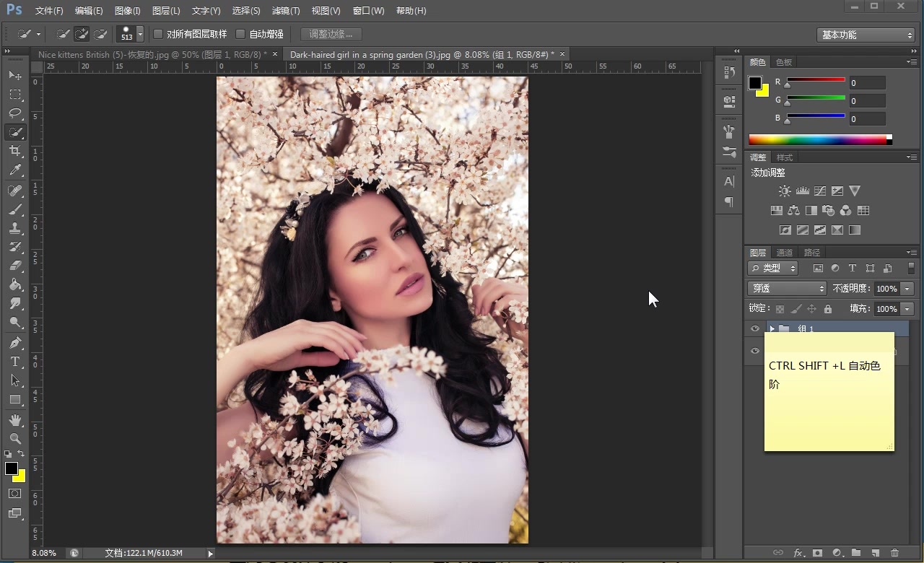Click the 调整边缘... button
The width and height of the screenshot is (924, 563).
click(x=331, y=34)
